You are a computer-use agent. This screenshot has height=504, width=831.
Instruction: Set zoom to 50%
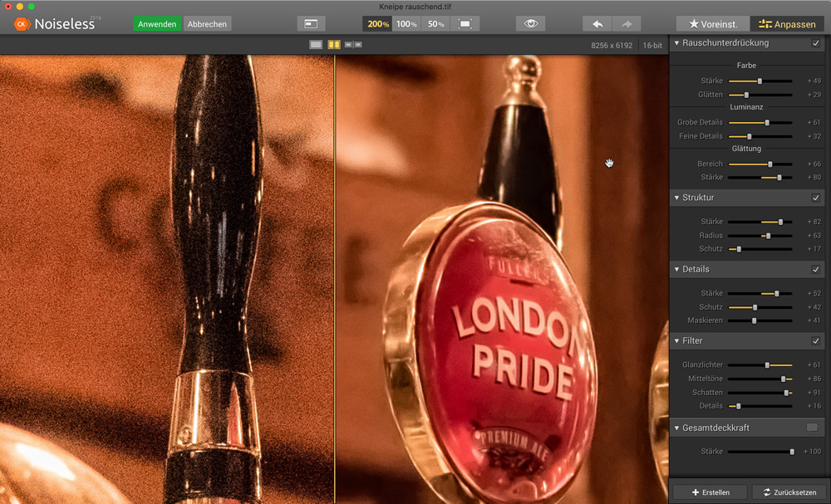tap(435, 24)
